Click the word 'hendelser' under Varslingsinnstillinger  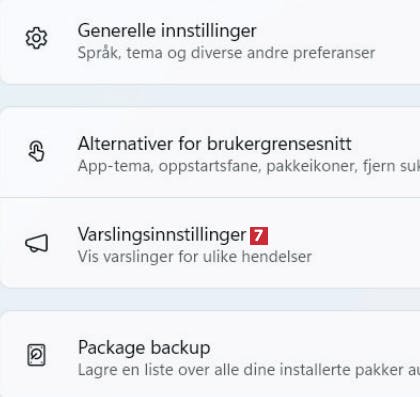click(x=277, y=257)
